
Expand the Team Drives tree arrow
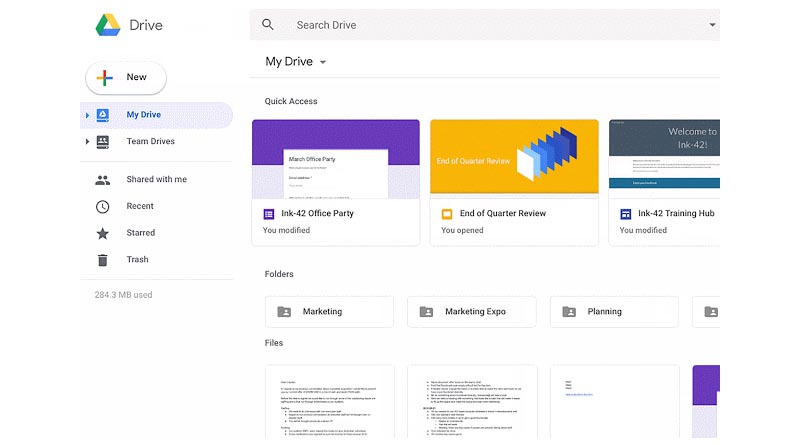[87, 141]
